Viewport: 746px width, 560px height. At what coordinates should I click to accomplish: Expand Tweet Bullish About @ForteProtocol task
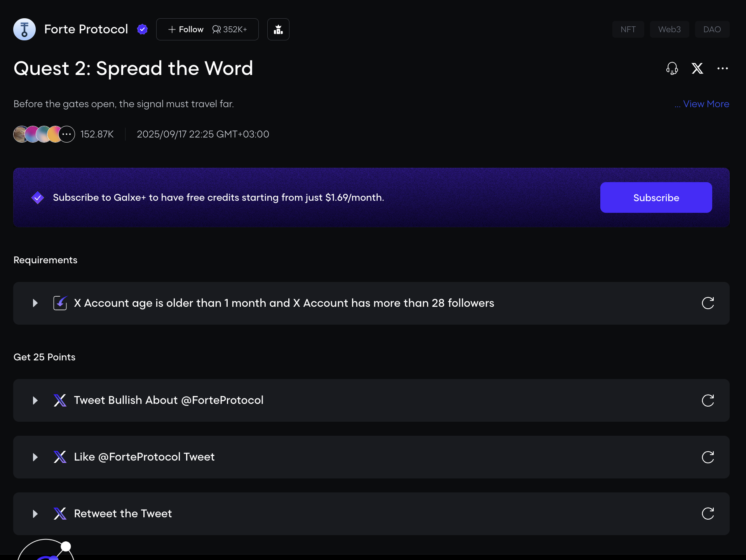pos(35,400)
